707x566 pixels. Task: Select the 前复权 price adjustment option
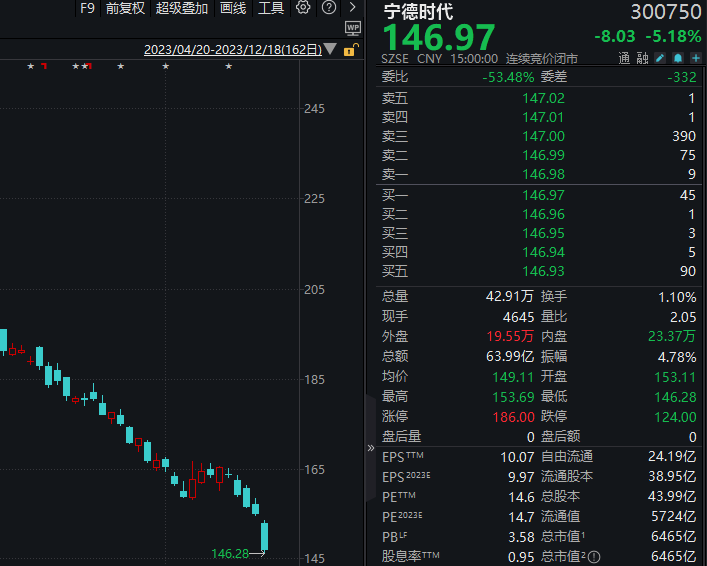(x=125, y=8)
